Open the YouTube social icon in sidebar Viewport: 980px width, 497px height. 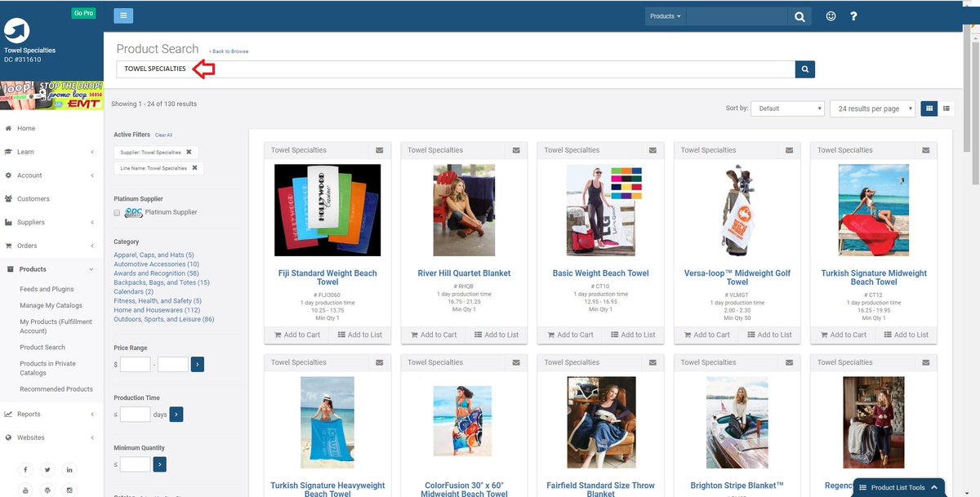25,490
